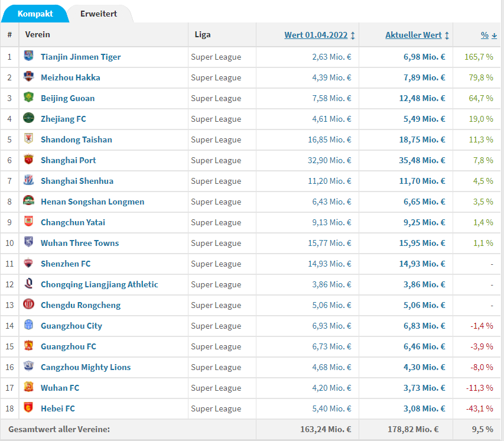The width and height of the screenshot is (504, 441).
Task: Open Guangzhou FC club link
Action: pyautogui.click(x=69, y=346)
